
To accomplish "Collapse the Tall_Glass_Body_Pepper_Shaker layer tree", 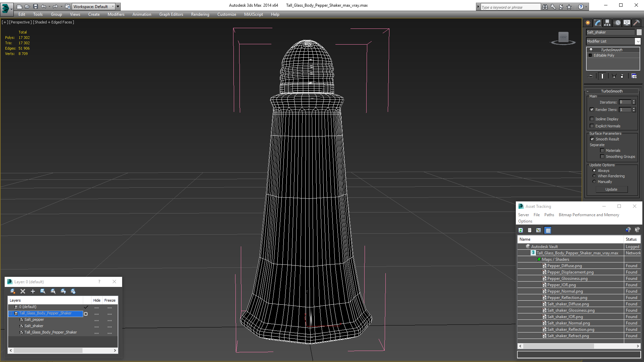I will pyautogui.click(x=11, y=313).
